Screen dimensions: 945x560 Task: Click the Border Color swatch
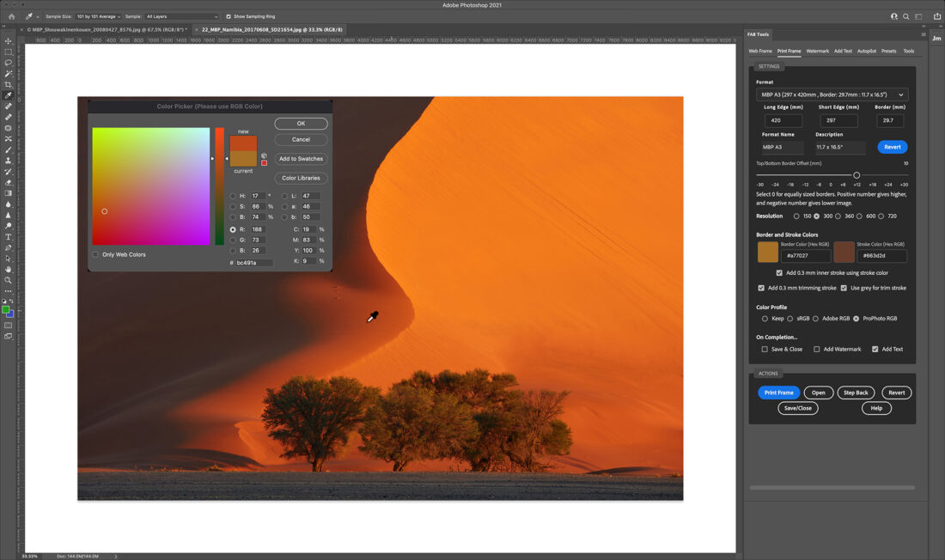[x=767, y=252]
